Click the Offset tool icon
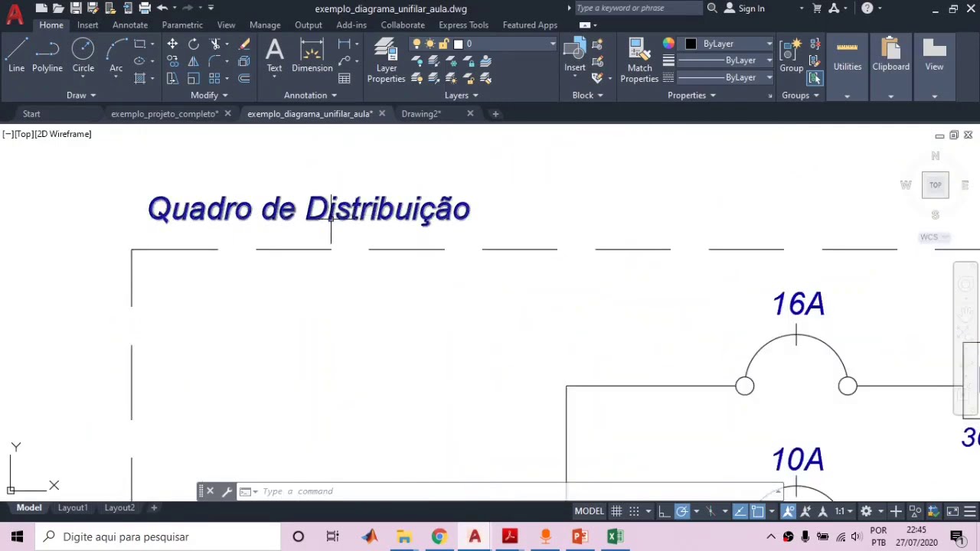 [x=244, y=78]
